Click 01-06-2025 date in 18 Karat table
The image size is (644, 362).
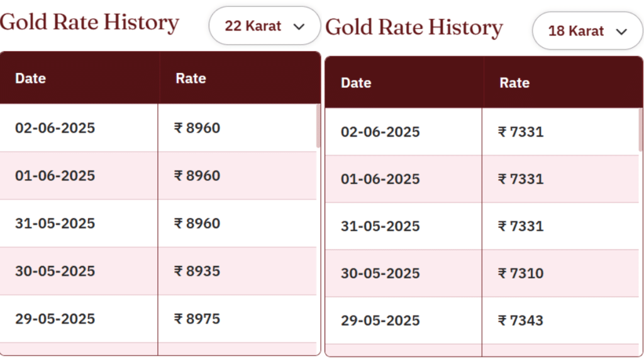[x=380, y=179]
